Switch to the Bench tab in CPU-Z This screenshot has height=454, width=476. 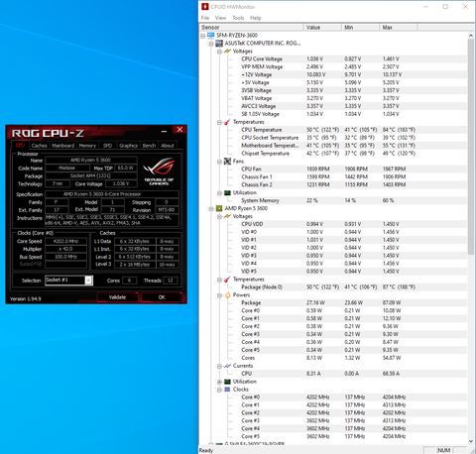(x=149, y=146)
